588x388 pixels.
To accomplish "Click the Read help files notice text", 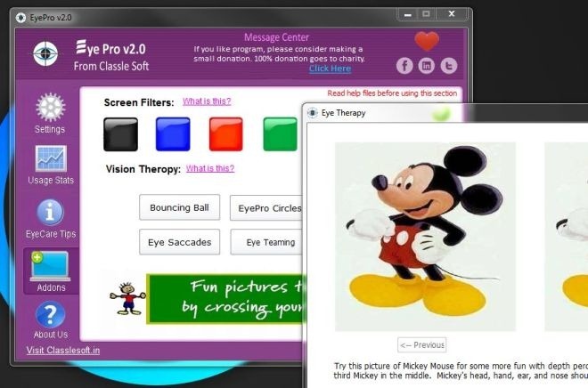I will coord(392,93).
